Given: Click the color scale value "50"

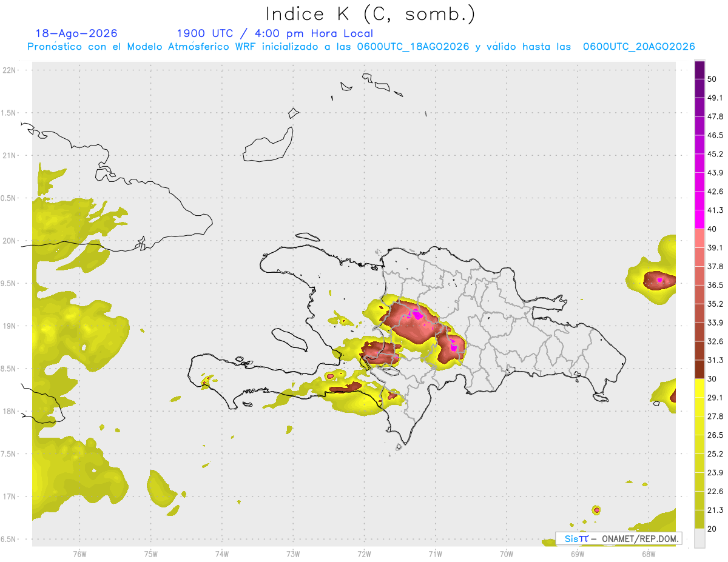Looking at the screenshot, I should click(x=712, y=79).
